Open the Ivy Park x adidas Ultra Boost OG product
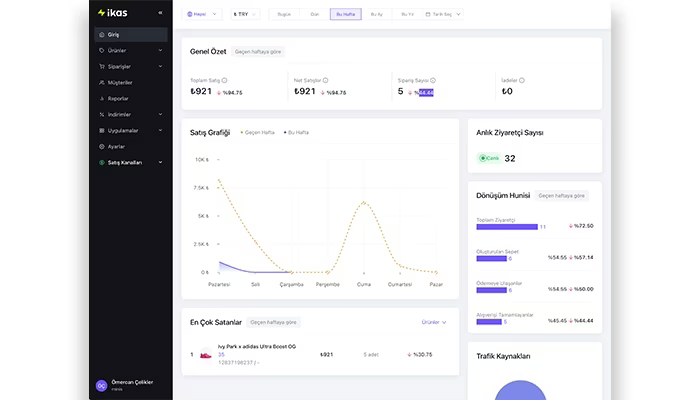Viewport: 700px width, 400px height. [x=257, y=346]
